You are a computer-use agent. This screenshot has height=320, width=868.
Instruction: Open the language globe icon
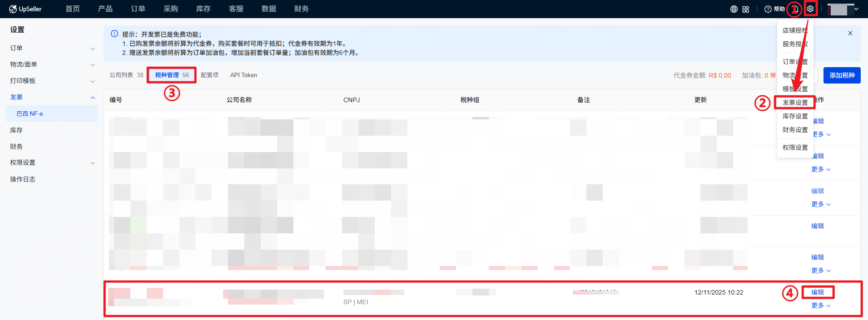(x=734, y=9)
